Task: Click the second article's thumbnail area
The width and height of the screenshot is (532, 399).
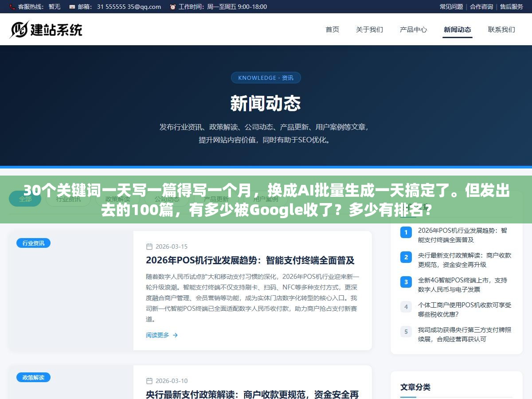Action: (71, 382)
